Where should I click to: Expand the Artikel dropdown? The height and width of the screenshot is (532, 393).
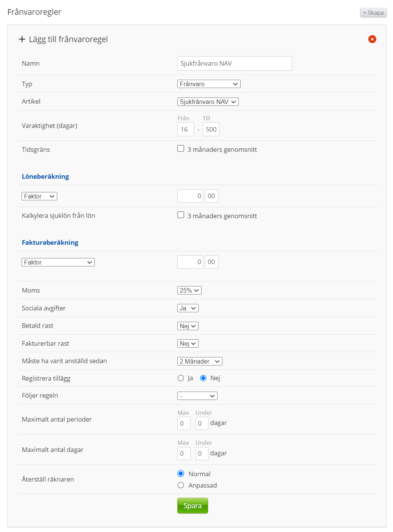[x=208, y=102]
